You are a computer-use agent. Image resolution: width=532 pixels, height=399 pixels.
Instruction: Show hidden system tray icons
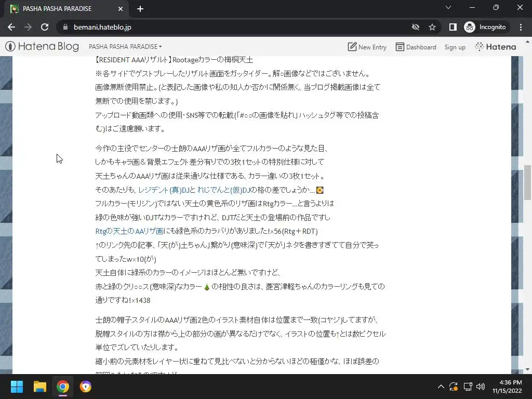[x=441, y=387]
